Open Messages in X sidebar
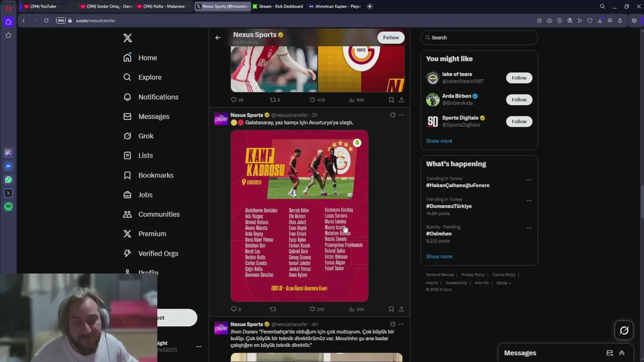Viewport: 644px width, 362px height. [x=146, y=117]
